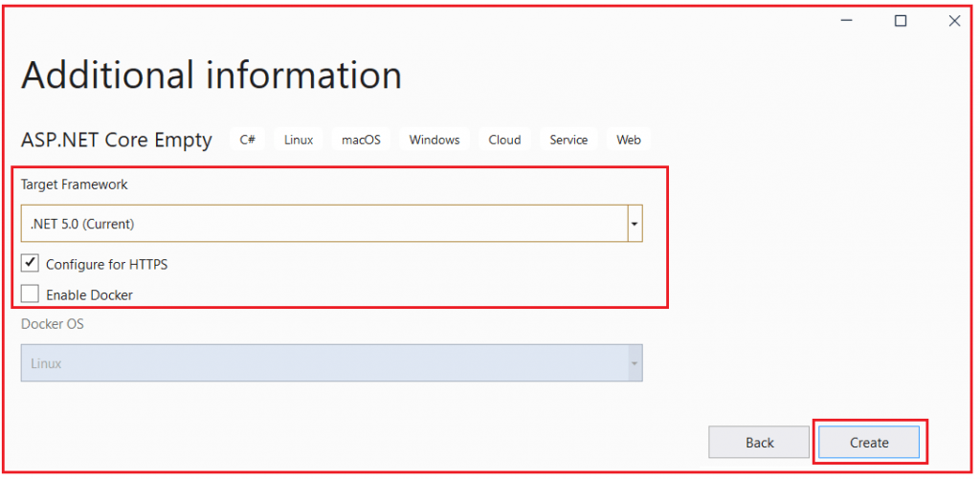Click the Cloud project type tag
Viewport: 980px width, 479px height.
click(504, 140)
